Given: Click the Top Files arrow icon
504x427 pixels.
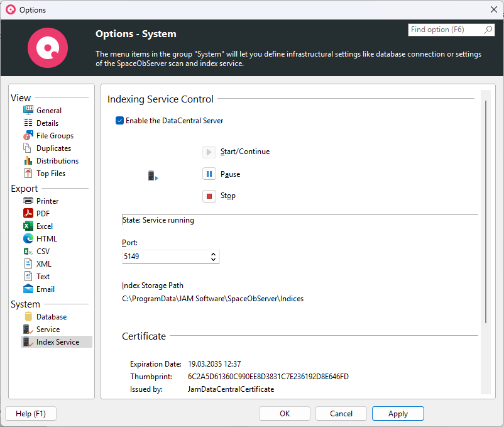Looking at the screenshot, I should pyautogui.click(x=28, y=173).
